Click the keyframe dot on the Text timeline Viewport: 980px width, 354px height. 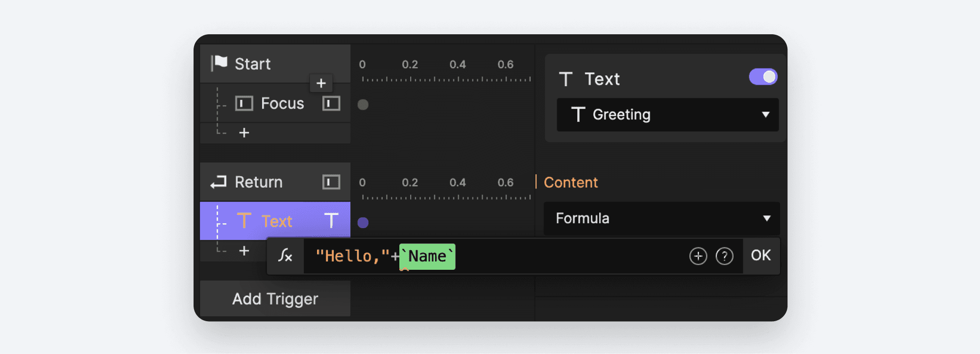(363, 223)
